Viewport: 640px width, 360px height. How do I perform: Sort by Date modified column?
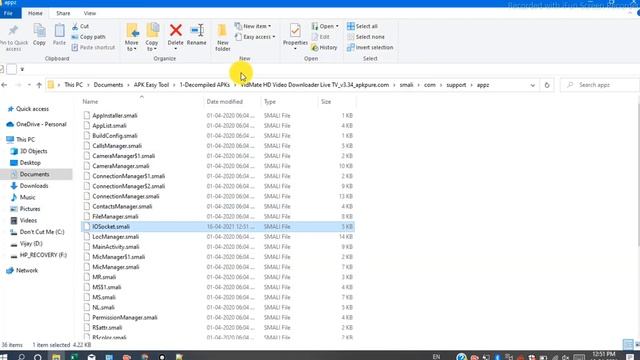[224, 102]
